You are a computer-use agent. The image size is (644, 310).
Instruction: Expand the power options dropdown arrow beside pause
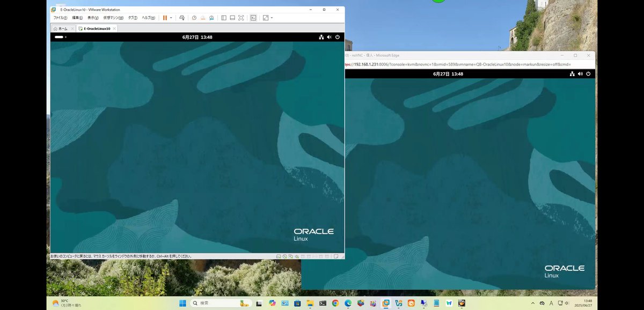point(171,18)
